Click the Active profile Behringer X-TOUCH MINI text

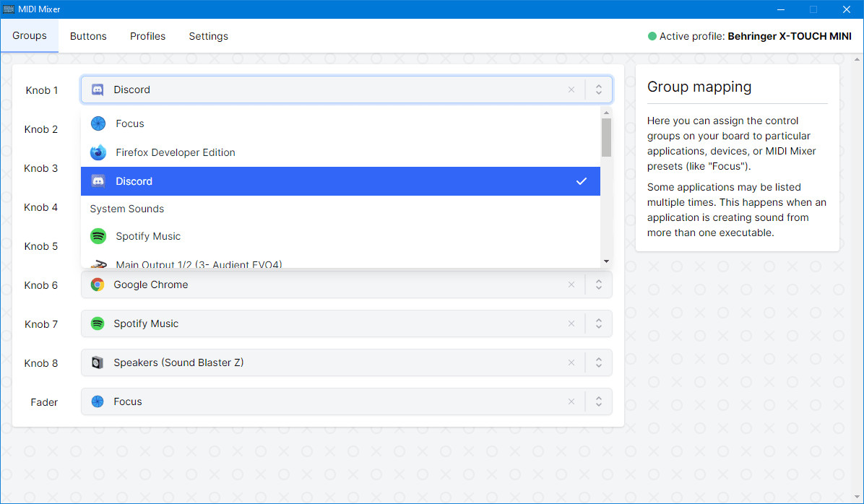(x=756, y=36)
